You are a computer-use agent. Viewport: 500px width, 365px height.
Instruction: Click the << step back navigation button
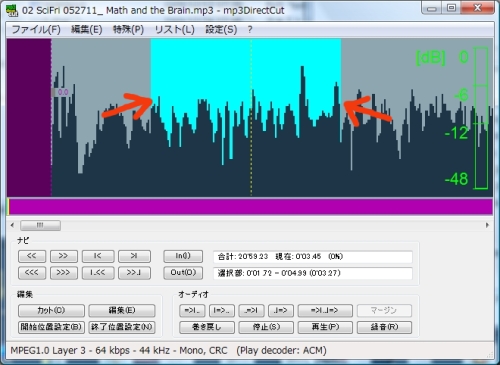(32, 256)
